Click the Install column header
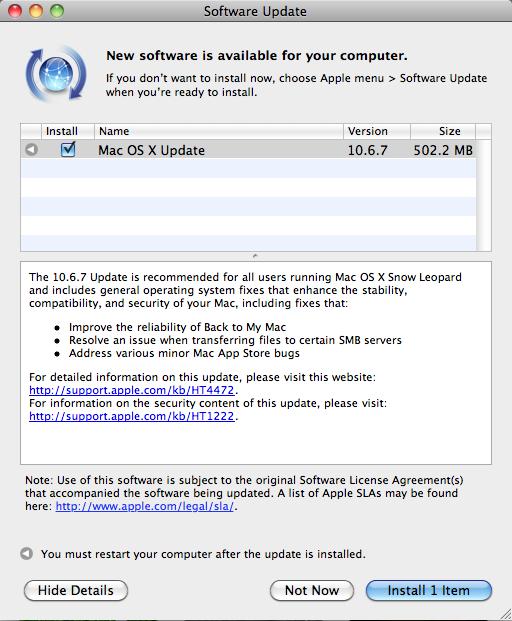This screenshot has width=512, height=621. click(68, 131)
